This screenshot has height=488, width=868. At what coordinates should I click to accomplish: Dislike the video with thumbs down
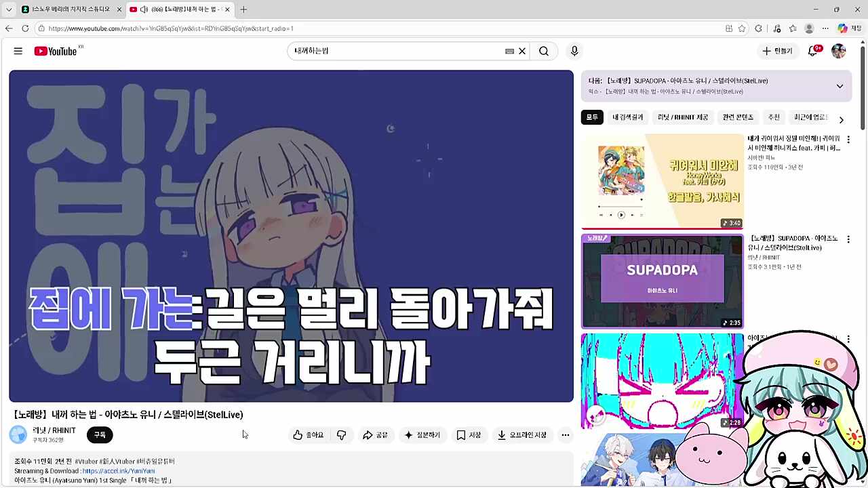click(342, 435)
